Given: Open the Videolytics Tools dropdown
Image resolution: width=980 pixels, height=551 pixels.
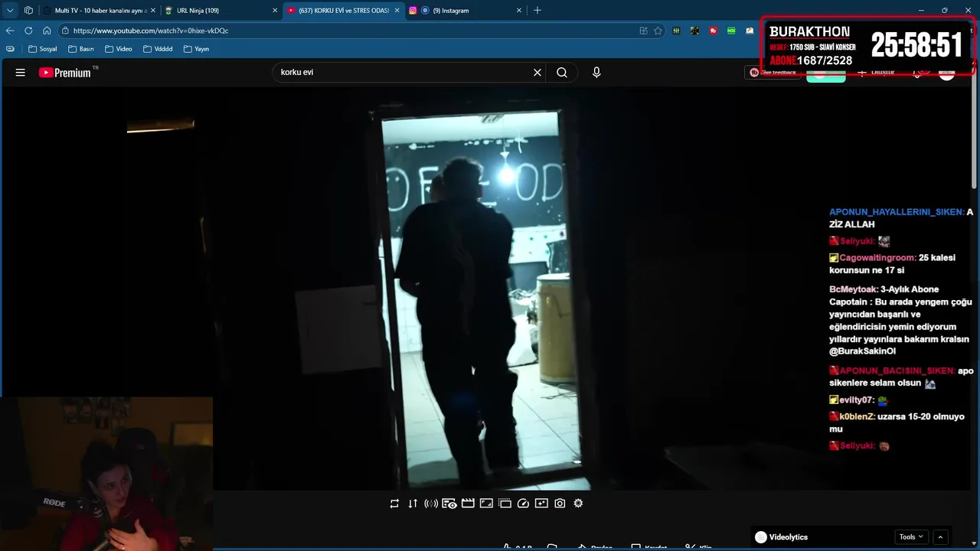Looking at the screenshot, I should (911, 537).
